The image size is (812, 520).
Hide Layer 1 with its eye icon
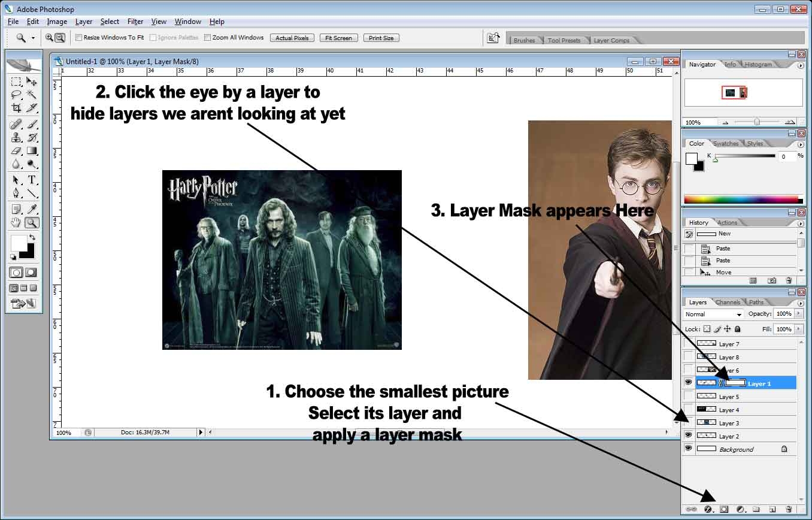point(689,383)
